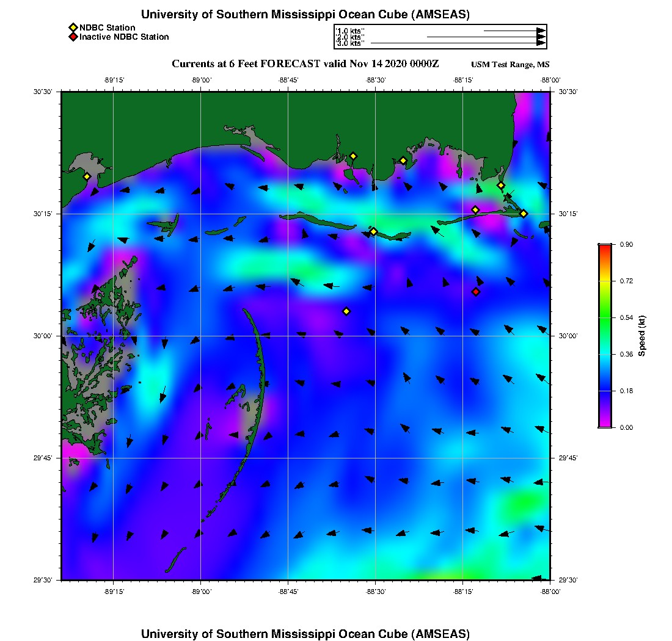Click the northernmost yellow station marker on map

352,156
